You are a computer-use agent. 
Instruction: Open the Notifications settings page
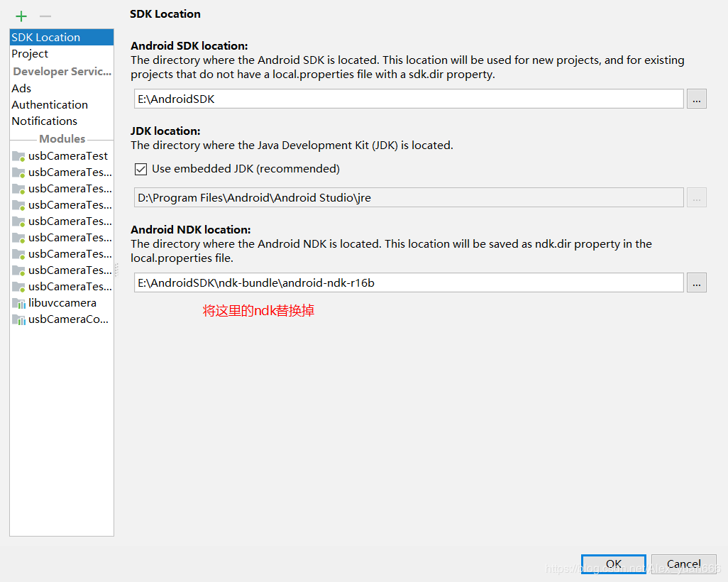pyautogui.click(x=44, y=121)
